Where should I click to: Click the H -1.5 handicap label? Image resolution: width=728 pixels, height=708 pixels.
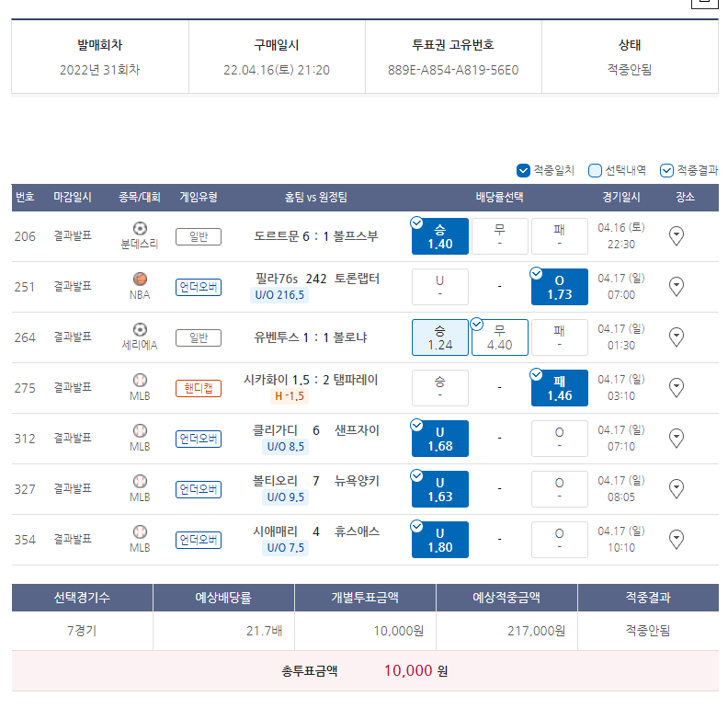pyautogui.click(x=290, y=396)
